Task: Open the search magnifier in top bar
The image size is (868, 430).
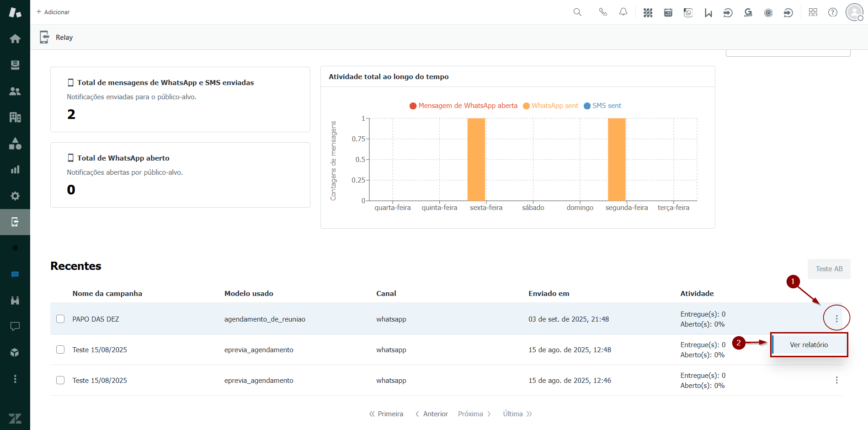Action: coord(577,12)
